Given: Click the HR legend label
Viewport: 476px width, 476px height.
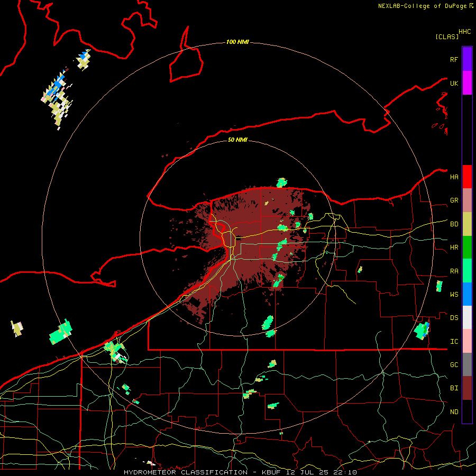Looking at the screenshot, I should click(454, 248).
